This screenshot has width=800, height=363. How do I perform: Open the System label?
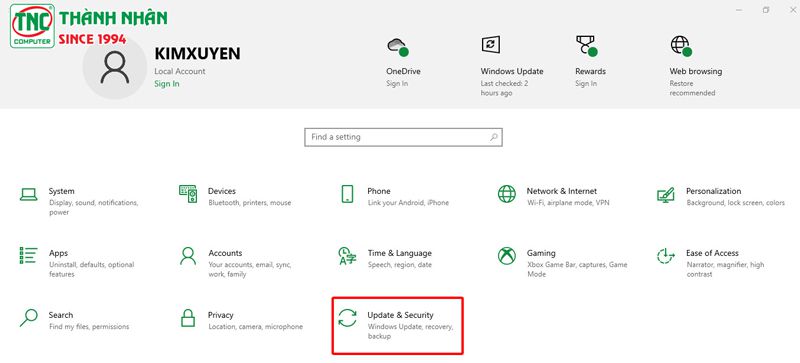click(x=62, y=191)
